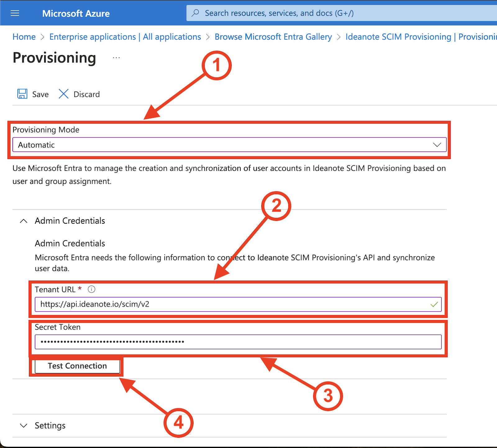
Task: Open the Provisioning more options ellipsis
Action: 116,58
